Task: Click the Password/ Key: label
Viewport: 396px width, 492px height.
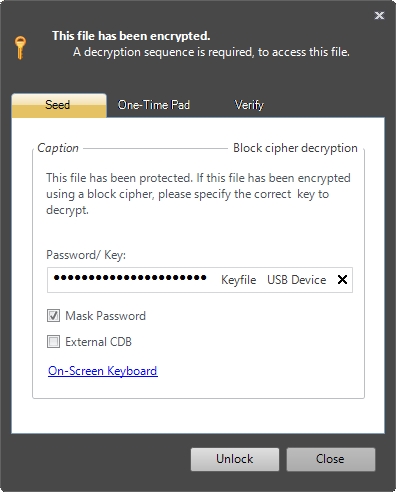Action: click(86, 255)
